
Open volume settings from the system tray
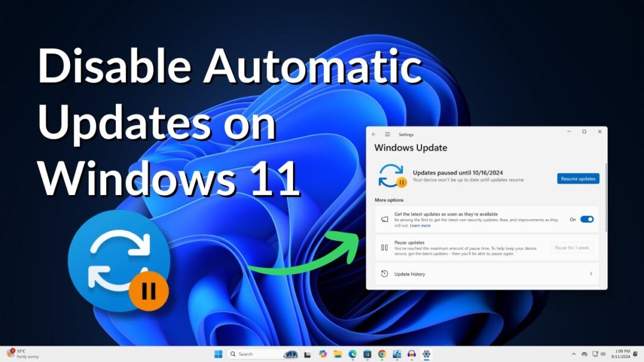[603, 354]
